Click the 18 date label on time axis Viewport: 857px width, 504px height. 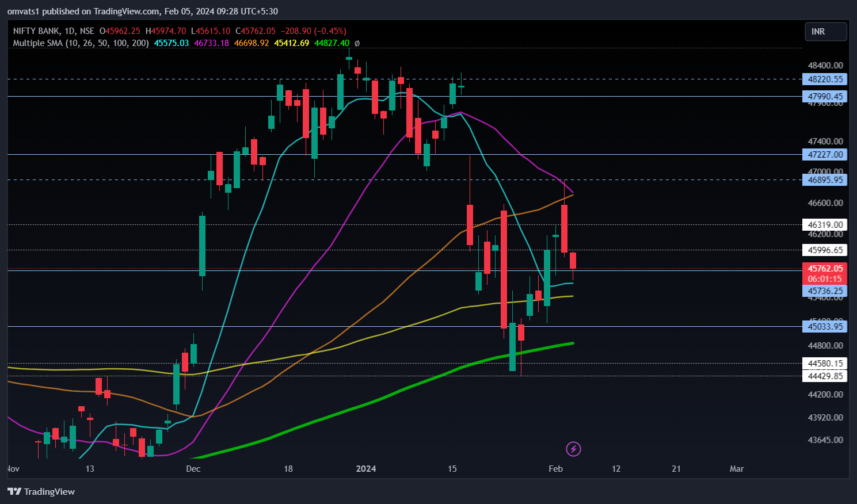pos(288,469)
